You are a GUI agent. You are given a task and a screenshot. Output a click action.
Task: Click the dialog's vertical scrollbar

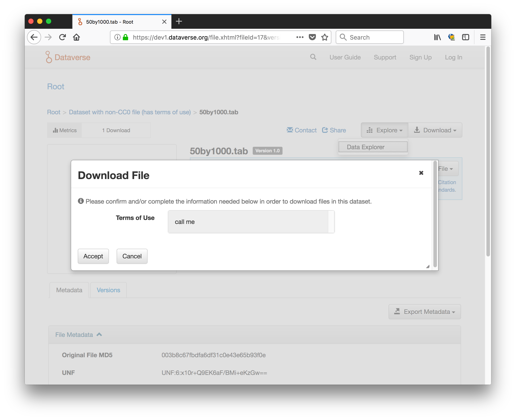point(435,214)
